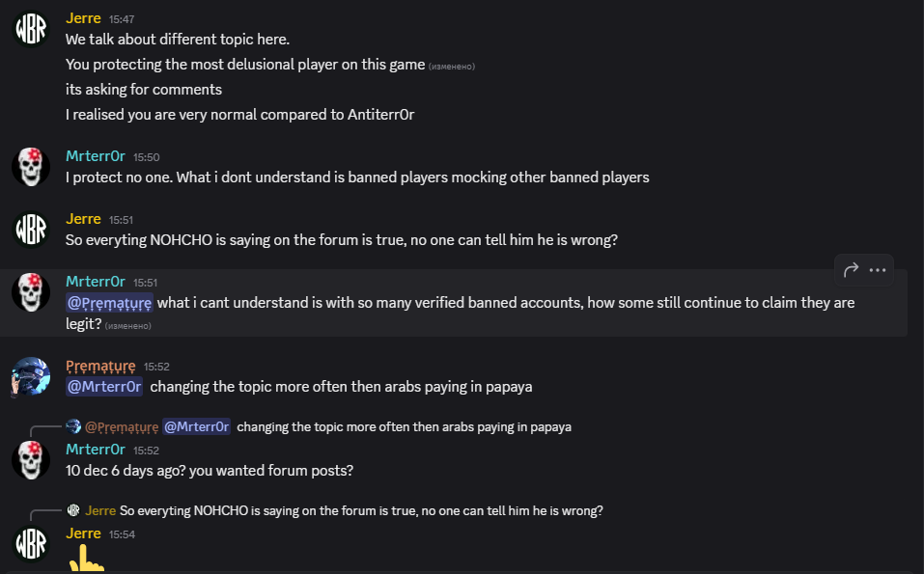Click the Jerre username at 15:51
The image size is (924, 574).
pyautogui.click(x=83, y=219)
